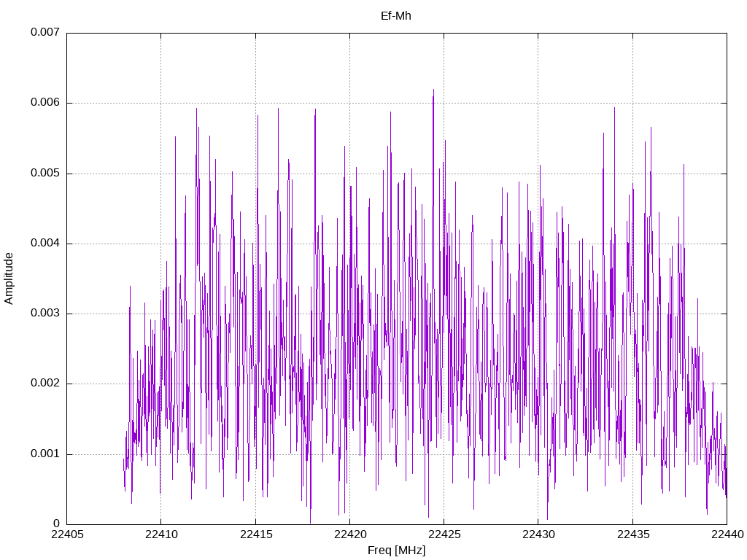Click the y-axis tick label 0.005
The width and height of the screenshot is (747, 560).
tap(45, 173)
